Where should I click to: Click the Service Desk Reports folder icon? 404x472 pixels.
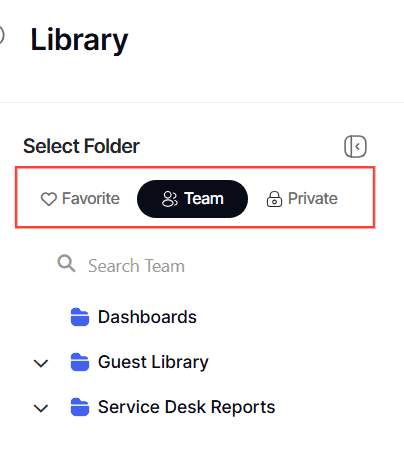coord(80,407)
